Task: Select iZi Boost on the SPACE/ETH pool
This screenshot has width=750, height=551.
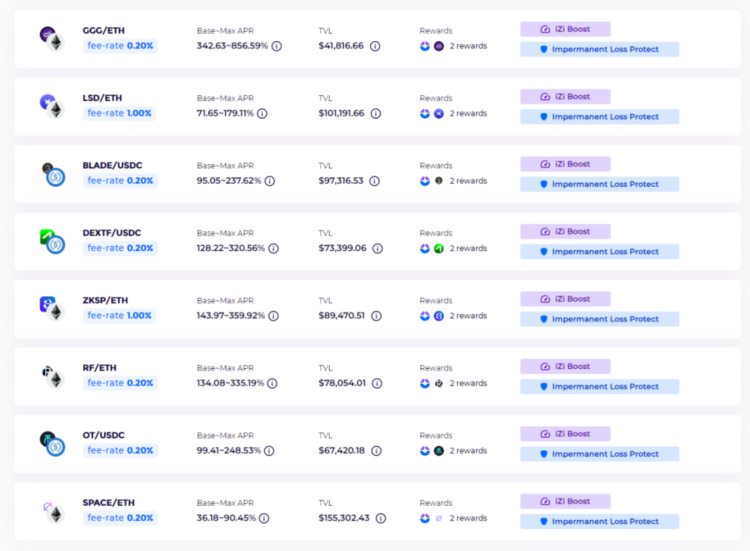Action: tap(565, 501)
